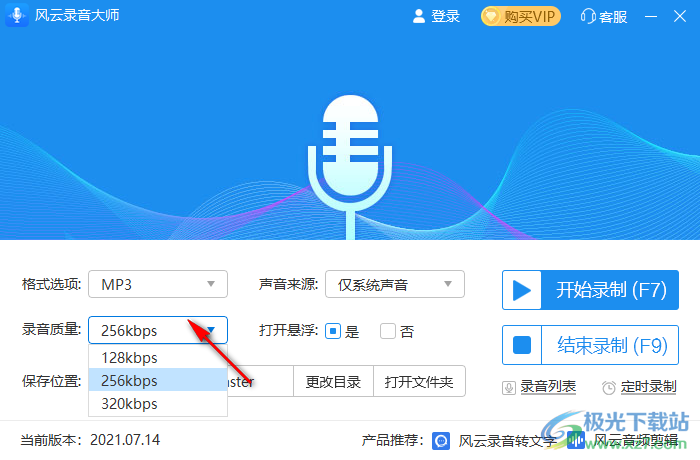Enable 打开悬浮 是 option
This screenshot has height=460, width=700.
coord(333,331)
